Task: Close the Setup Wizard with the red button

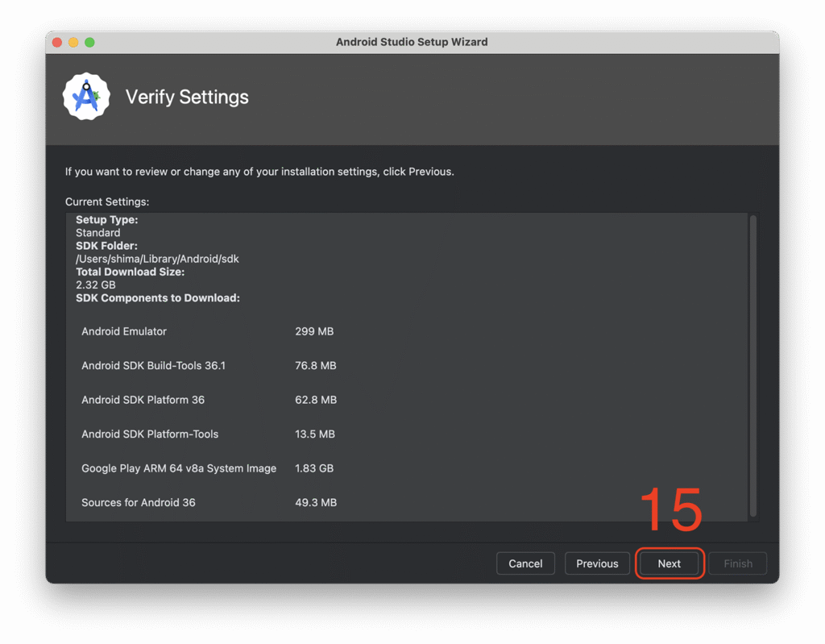Action: click(57, 42)
